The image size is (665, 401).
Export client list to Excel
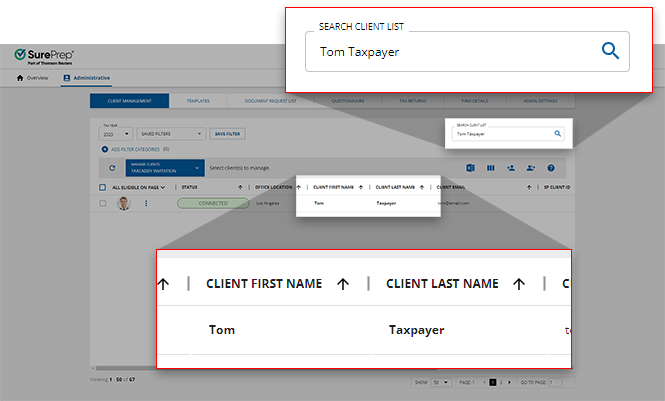[x=470, y=168]
